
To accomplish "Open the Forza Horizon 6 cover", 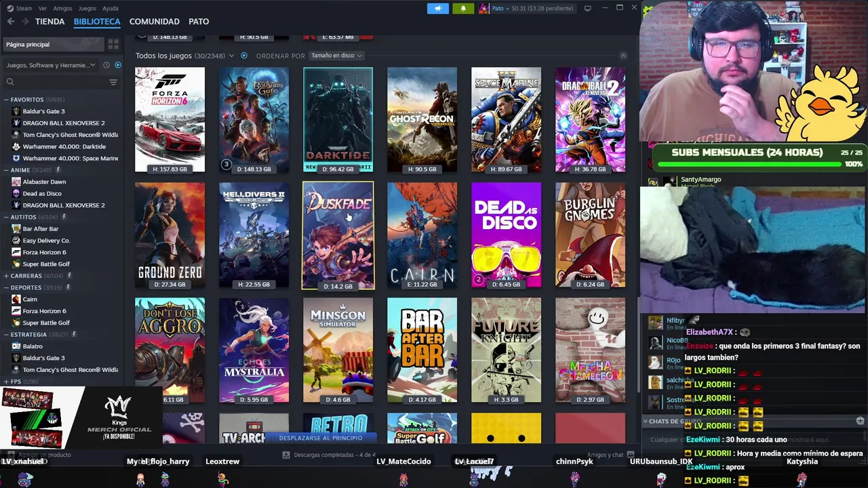I will coord(170,119).
